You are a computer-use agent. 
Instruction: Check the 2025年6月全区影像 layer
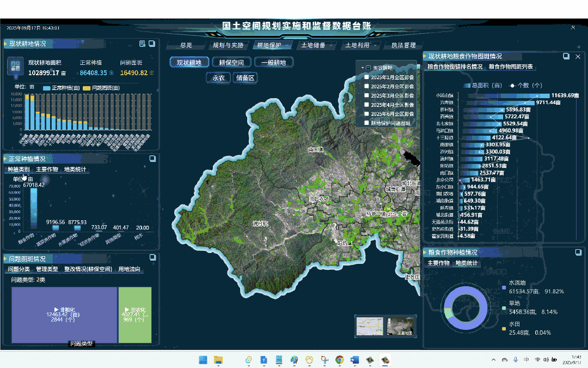pos(367,114)
